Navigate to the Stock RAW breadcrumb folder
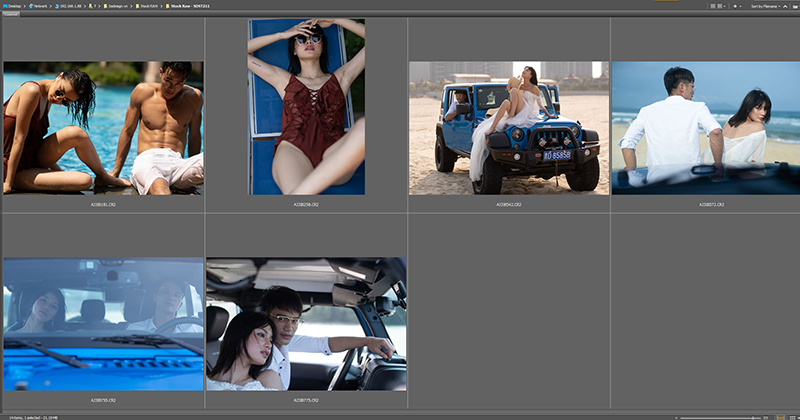Image resolution: width=800 pixels, height=420 pixels. click(x=147, y=6)
